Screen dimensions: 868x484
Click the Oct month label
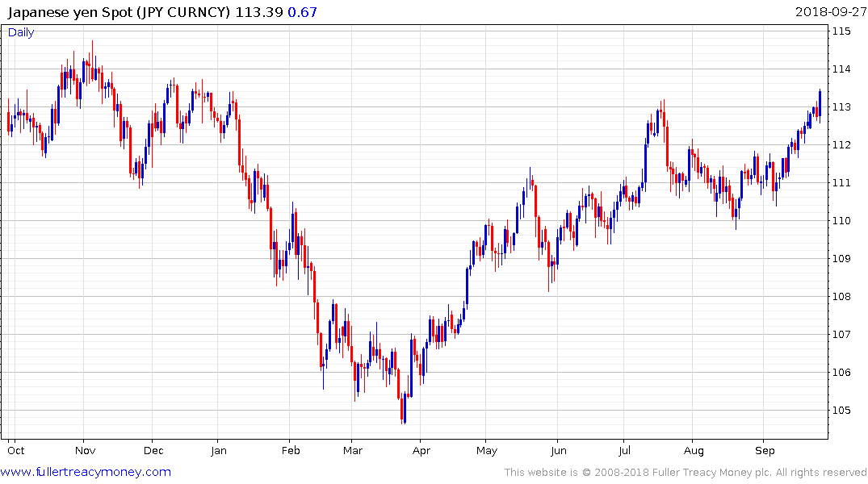point(16,451)
